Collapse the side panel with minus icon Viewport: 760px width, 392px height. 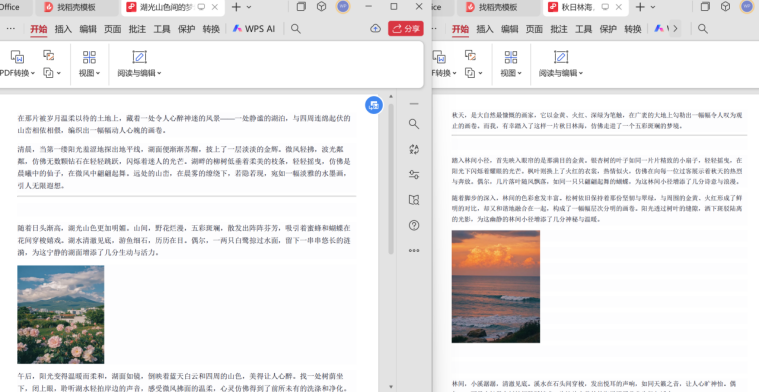click(x=413, y=104)
